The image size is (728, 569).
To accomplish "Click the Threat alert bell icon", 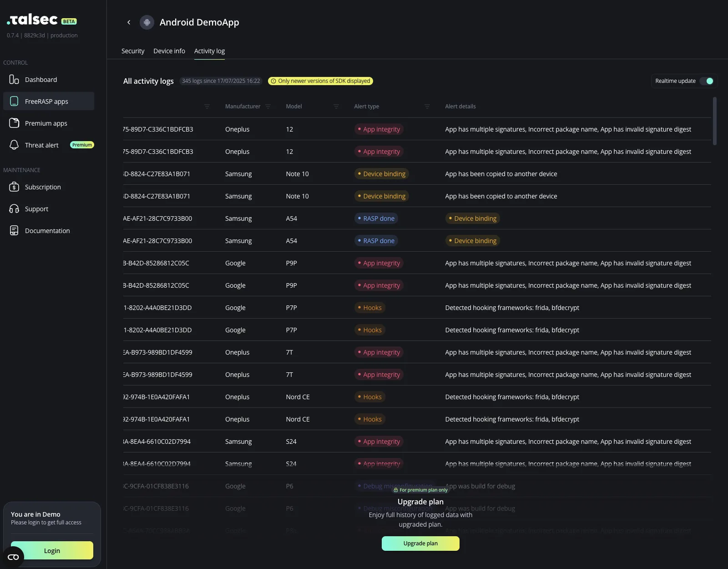I will click(x=14, y=145).
